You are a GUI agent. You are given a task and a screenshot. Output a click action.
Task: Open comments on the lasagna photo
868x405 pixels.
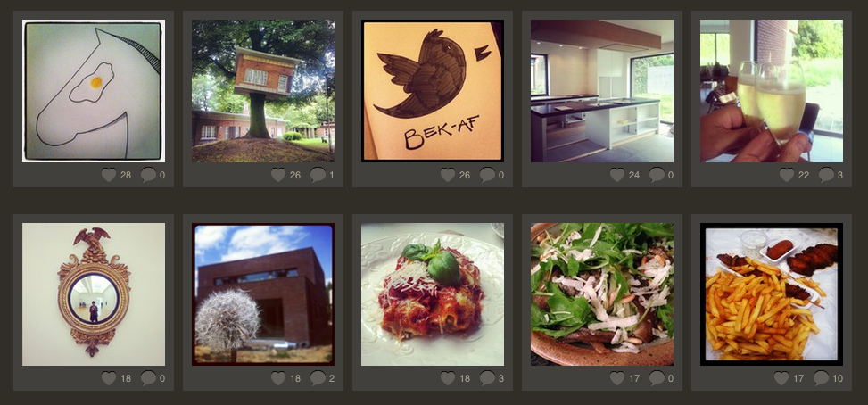coord(487,378)
